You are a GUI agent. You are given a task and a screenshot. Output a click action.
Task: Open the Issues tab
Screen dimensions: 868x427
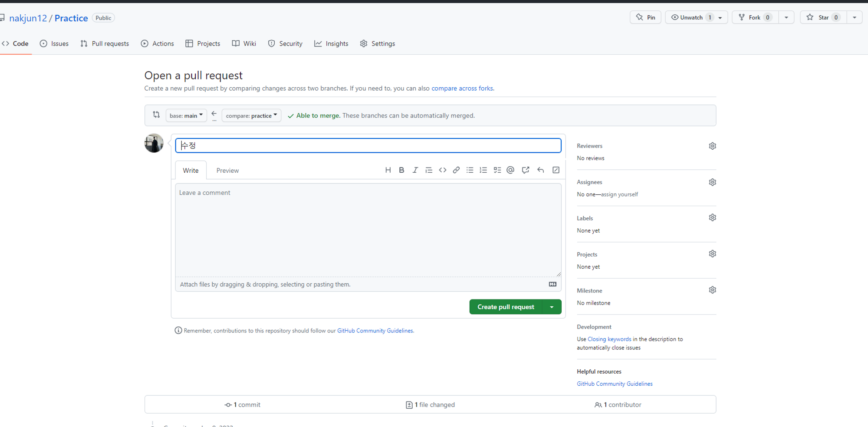click(x=54, y=43)
